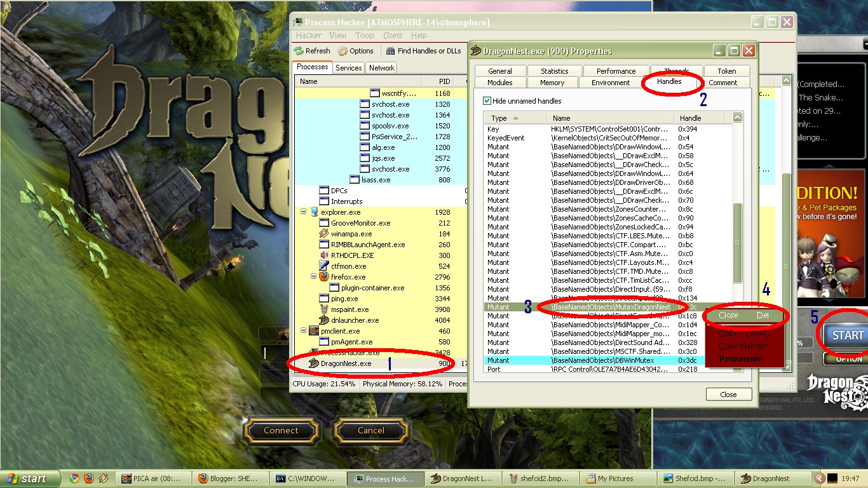Image resolution: width=868 pixels, height=488 pixels.
Task: Open the Environment tab
Action: 611,83
